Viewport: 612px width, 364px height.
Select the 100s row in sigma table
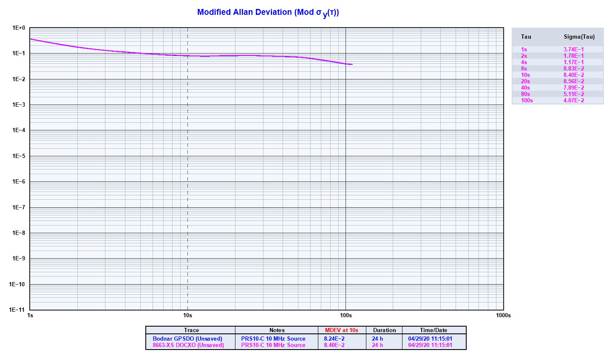pyautogui.click(x=558, y=100)
